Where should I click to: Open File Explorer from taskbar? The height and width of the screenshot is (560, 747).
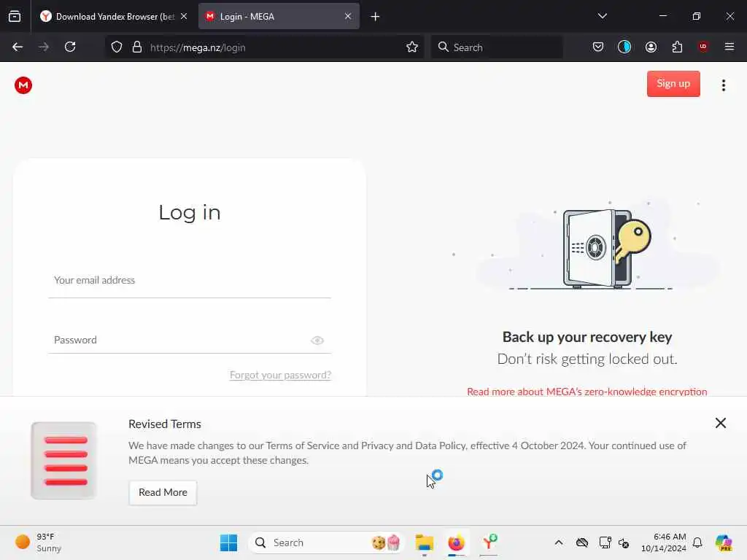pyautogui.click(x=424, y=542)
